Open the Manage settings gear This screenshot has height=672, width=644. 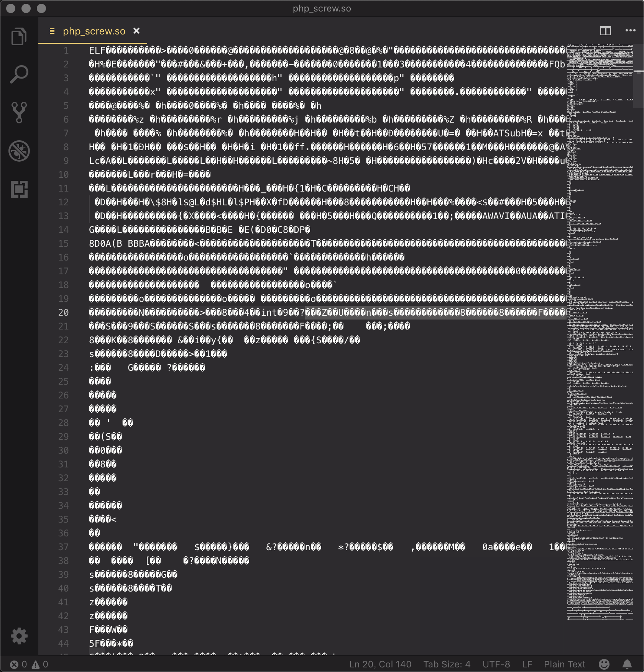(x=19, y=636)
